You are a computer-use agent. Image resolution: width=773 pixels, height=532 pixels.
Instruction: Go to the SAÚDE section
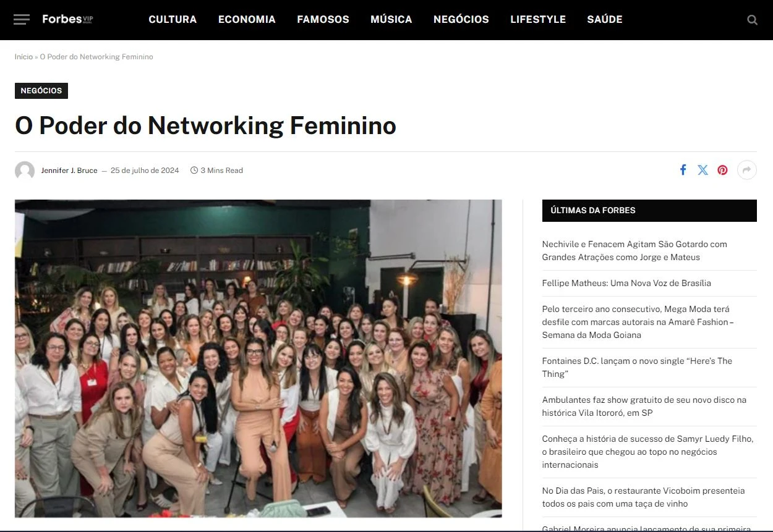tap(605, 20)
